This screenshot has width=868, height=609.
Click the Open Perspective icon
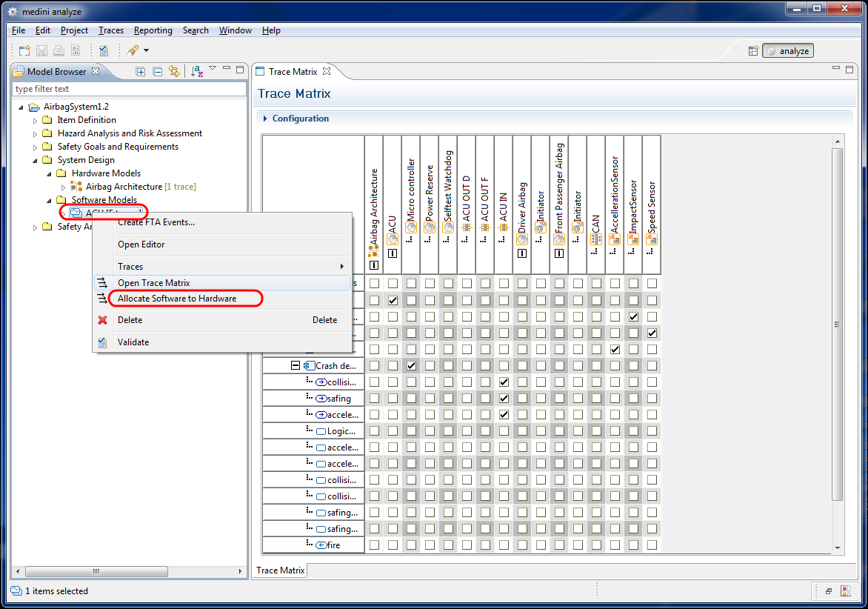coord(753,51)
